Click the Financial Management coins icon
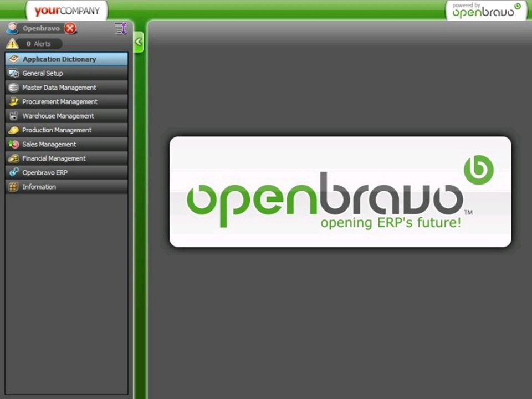Image resolution: width=532 pixels, height=399 pixels. tap(13, 158)
